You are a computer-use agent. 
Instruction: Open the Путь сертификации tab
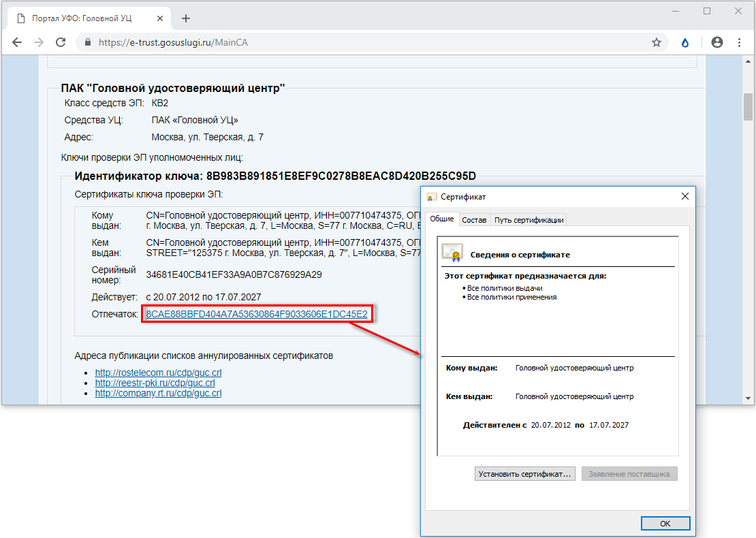pyautogui.click(x=529, y=220)
